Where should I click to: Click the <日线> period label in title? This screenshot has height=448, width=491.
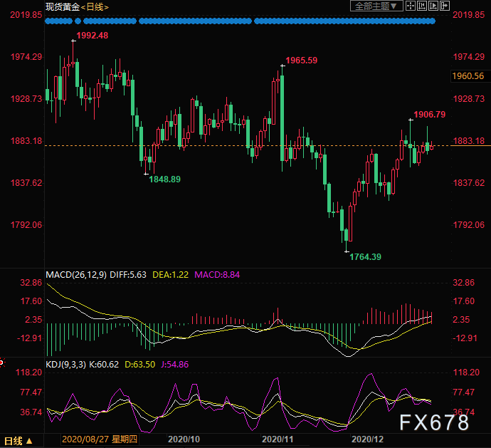tap(94, 6)
